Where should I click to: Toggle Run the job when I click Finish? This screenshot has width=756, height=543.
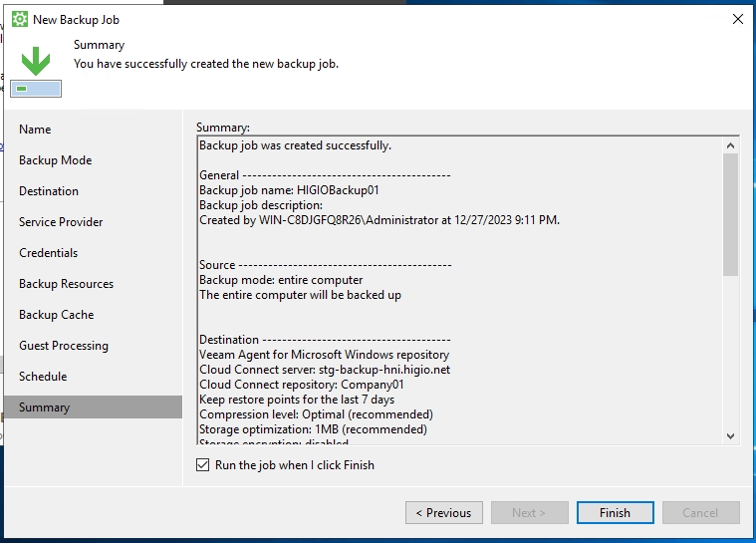point(203,465)
